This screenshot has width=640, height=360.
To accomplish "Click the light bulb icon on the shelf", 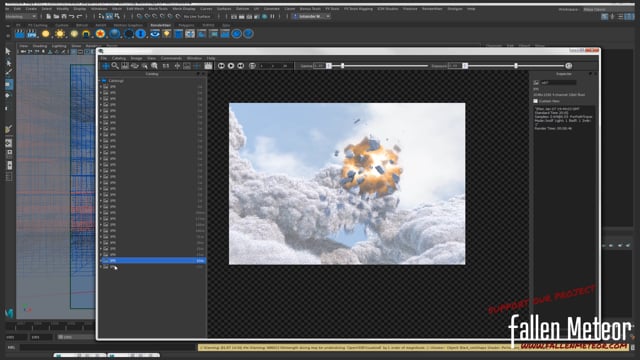I will tap(167, 34).
